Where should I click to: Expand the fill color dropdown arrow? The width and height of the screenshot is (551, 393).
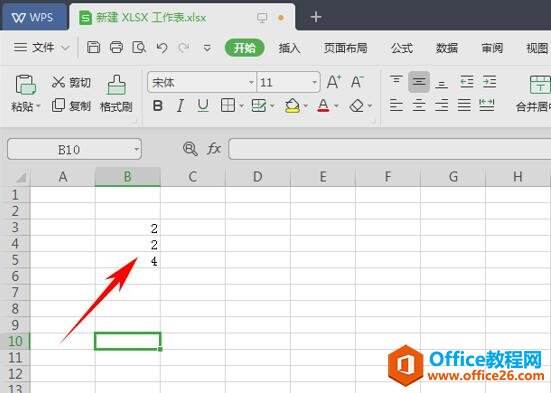click(x=305, y=105)
